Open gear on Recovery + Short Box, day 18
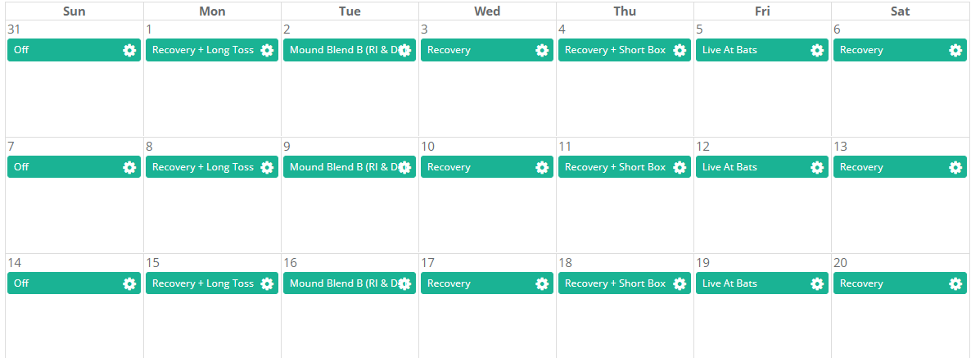 coord(680,283)
